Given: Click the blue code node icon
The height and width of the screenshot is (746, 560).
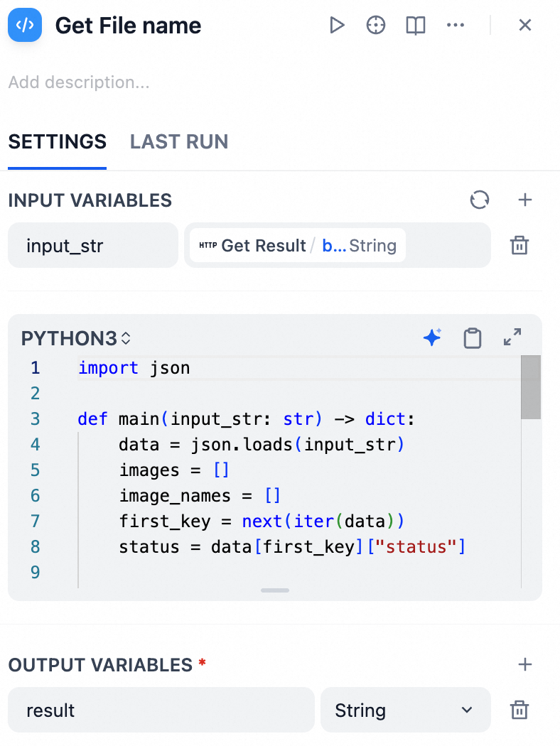Looking at the screenshot, I should click(25, 25).
